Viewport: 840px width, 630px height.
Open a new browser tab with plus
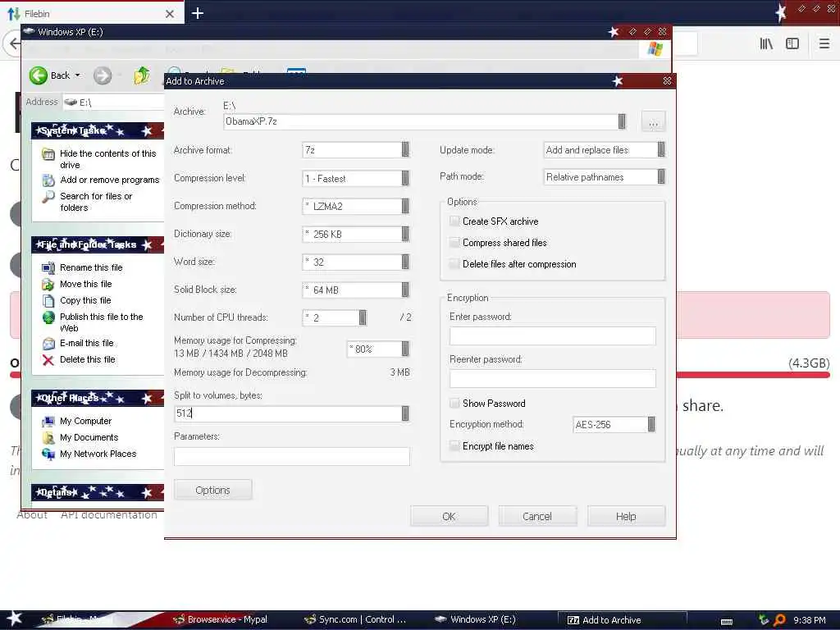point(197,13)
